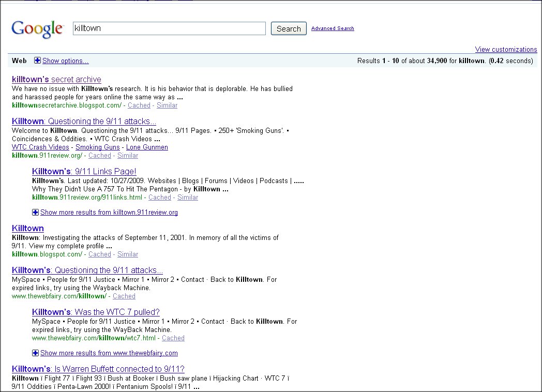Open Cached link for killtown.911review.org/
542x392 pixels.
[x=99, y=156]
